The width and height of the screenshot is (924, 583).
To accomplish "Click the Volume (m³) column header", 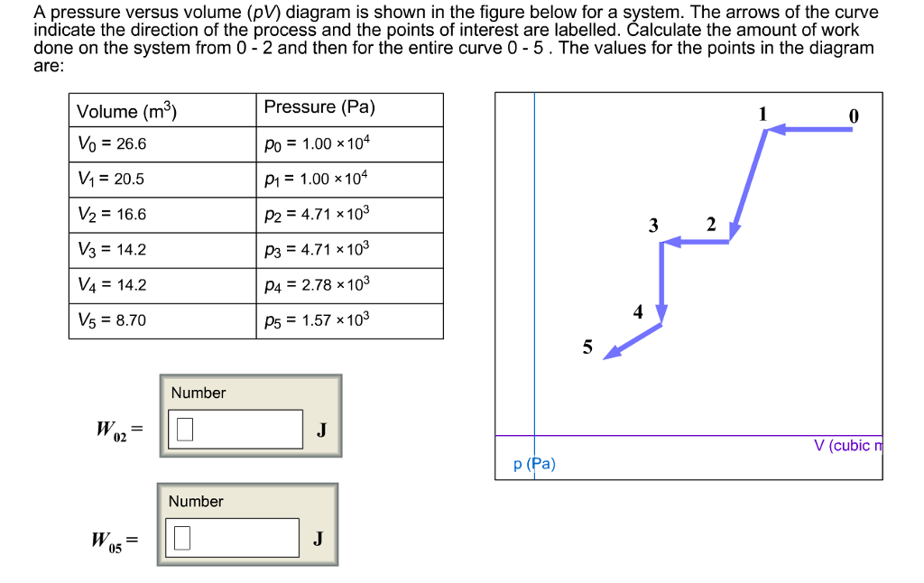I will click(x=162, y=109).
